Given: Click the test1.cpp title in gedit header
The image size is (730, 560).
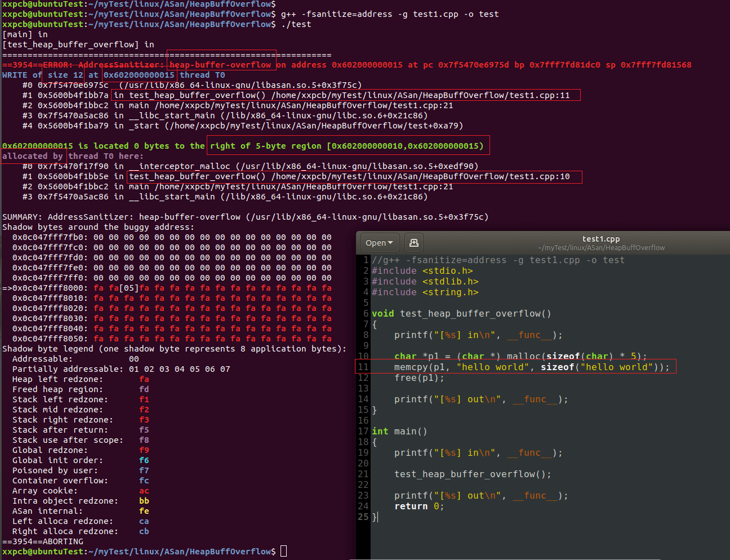Looking at the screenshot, I should [601, 239].
